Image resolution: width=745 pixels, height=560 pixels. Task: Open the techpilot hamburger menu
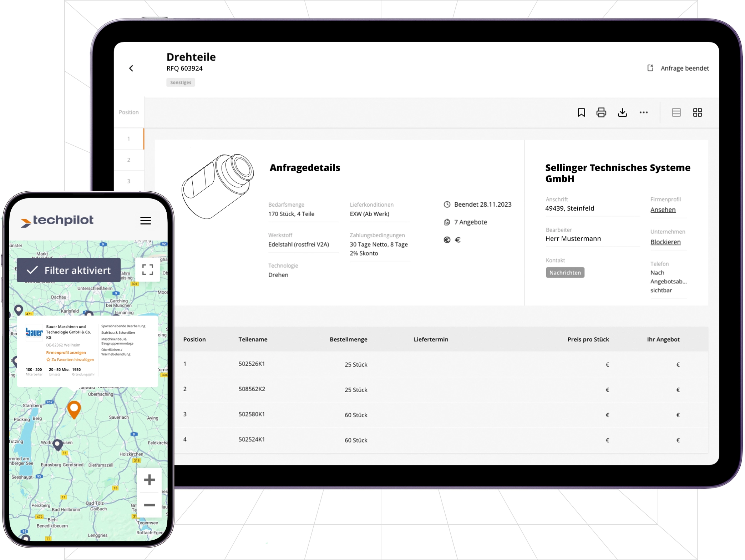(x=145, y=221)
